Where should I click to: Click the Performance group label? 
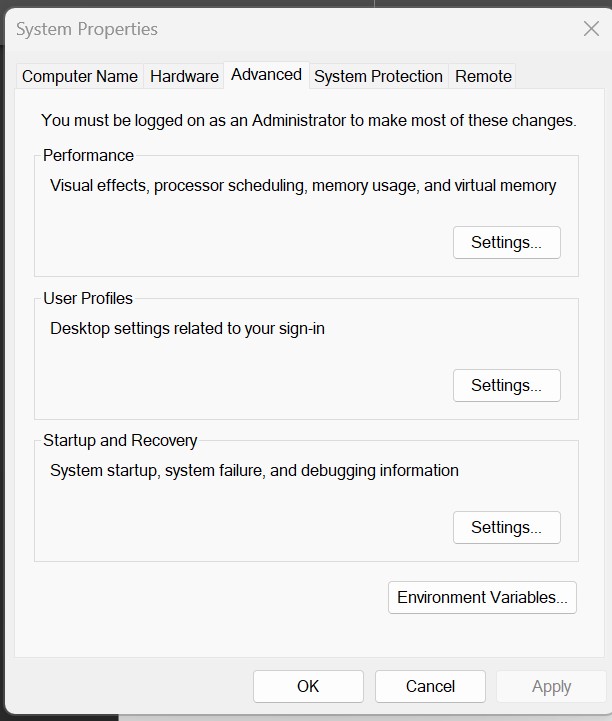point(88,155)
